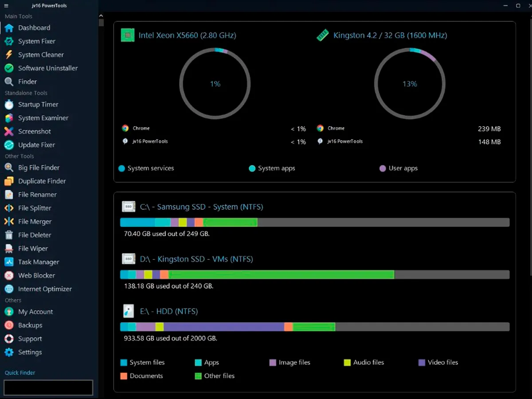Open System Fixer via its gear icon
The width and height of the screenshot is (532, 399).
click(x=9, y=41)
